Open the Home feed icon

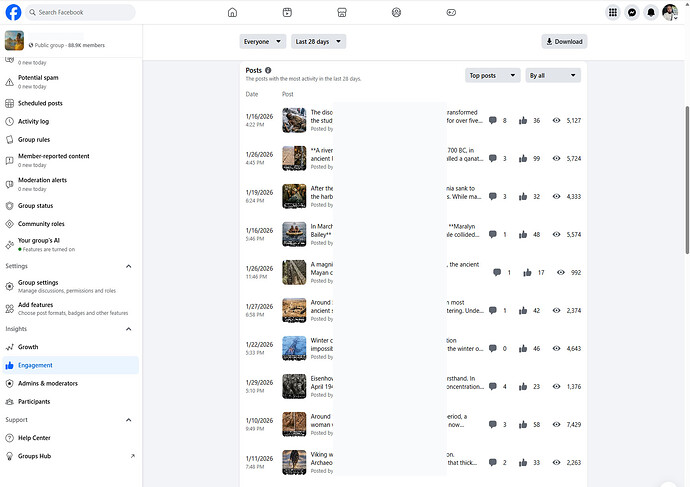(233, 12)
